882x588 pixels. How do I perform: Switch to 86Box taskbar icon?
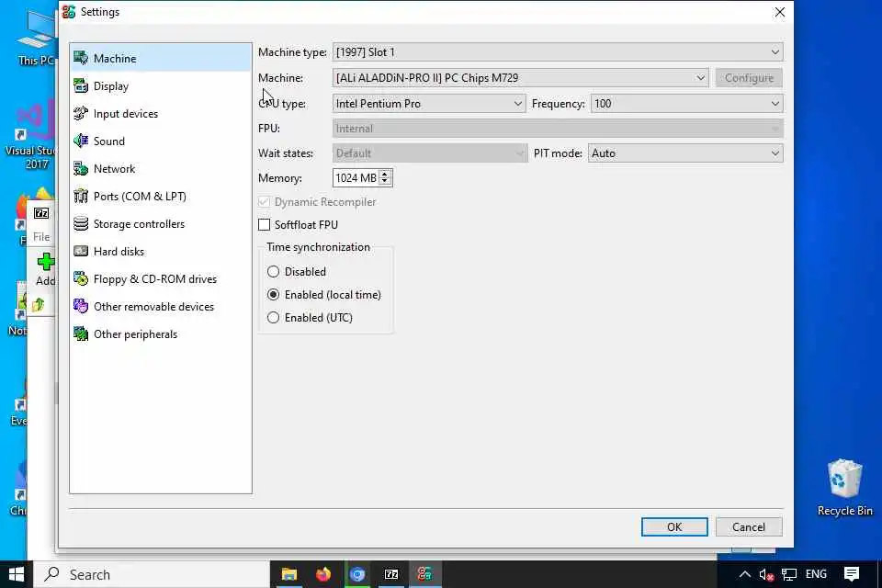click(424, 574)
